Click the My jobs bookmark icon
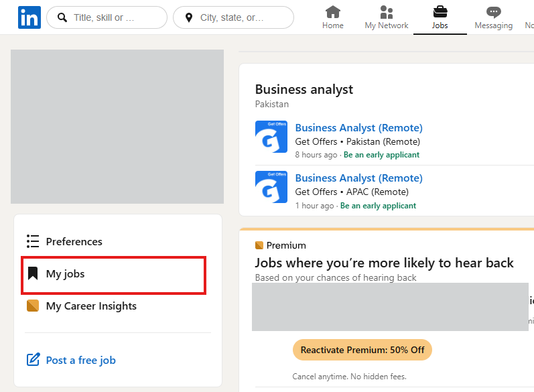The image size is (534, 392). (33, 273)
